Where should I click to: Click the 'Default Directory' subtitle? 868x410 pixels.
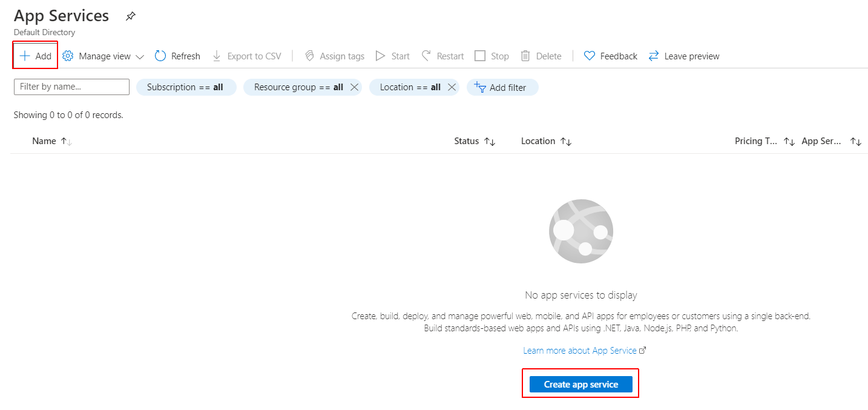[44, 33]
